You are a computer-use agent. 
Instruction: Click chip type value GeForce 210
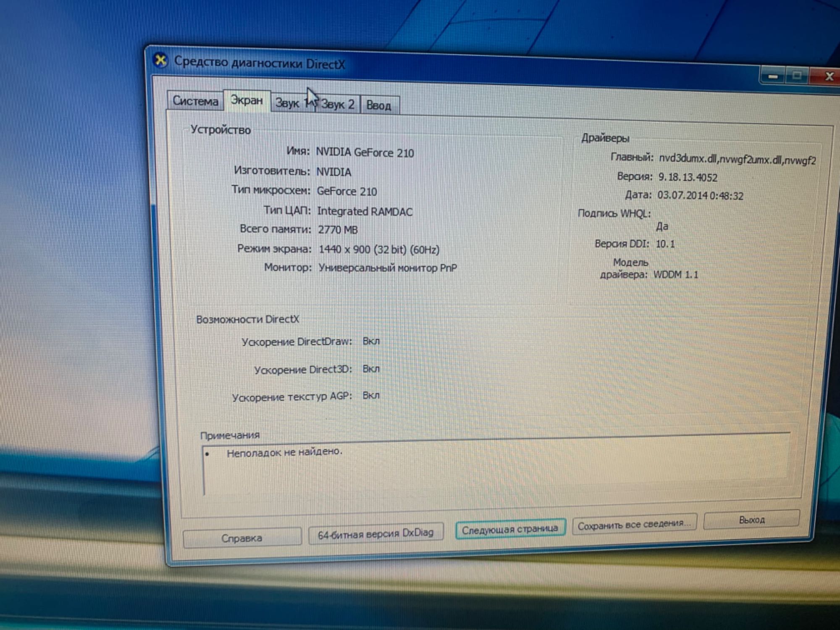[x=347, y=191]
